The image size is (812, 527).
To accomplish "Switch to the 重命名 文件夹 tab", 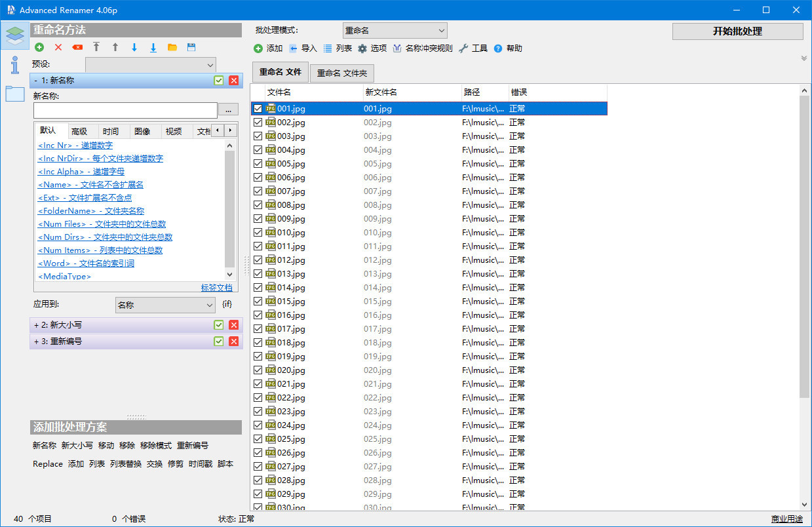I will 341,73.
